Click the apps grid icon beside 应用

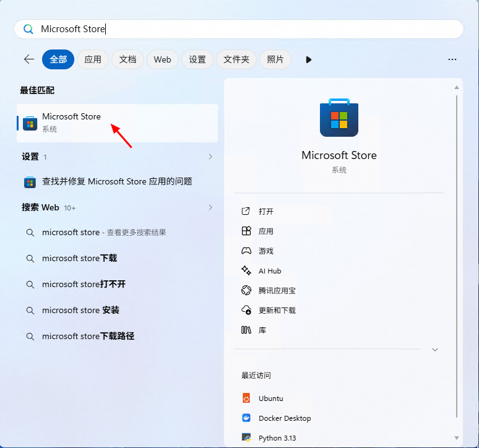pos(246,231)
